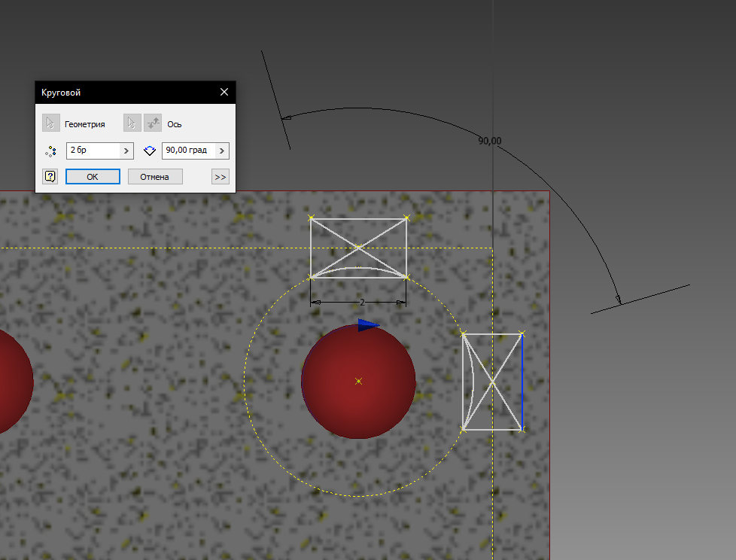Click the Отмена button

point(154,177)
